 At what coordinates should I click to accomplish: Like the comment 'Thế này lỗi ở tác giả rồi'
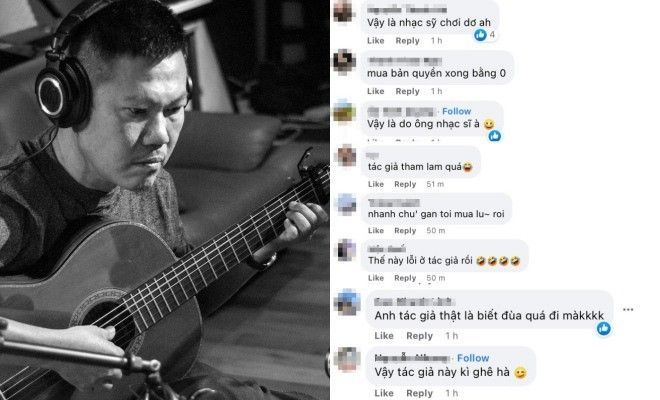coord(375,278)
